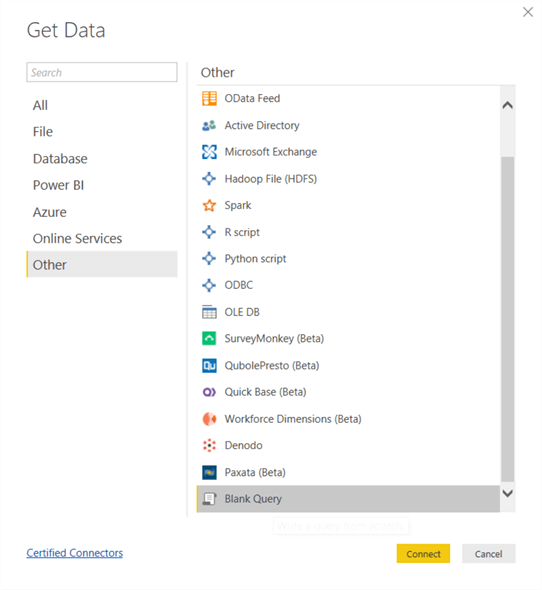
Task: Select the 'OData Feed' text
Action: click(x=253, y=99)
